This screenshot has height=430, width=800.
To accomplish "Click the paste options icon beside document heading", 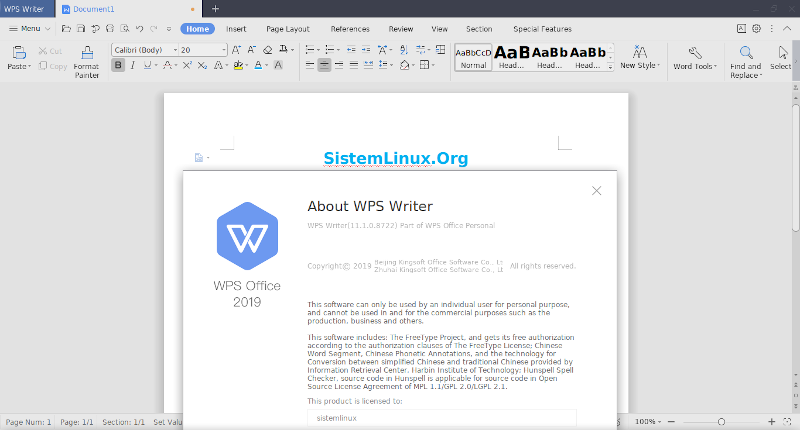I will click(x=199, y=158).
